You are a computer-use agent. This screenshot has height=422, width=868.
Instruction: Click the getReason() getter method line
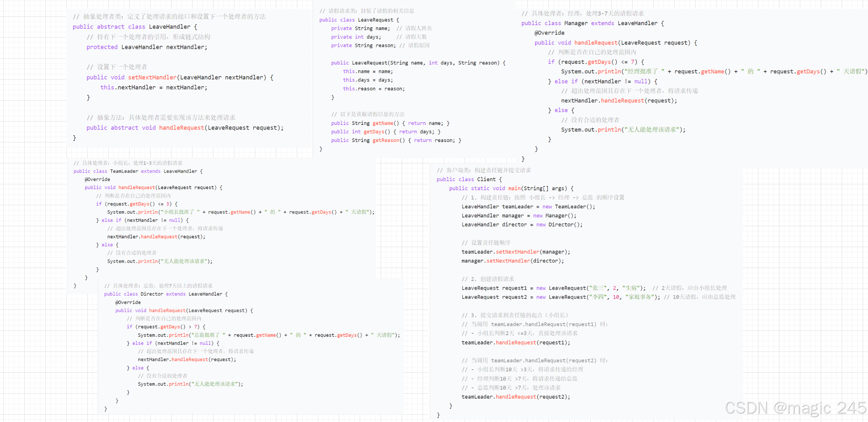(396, 140)
